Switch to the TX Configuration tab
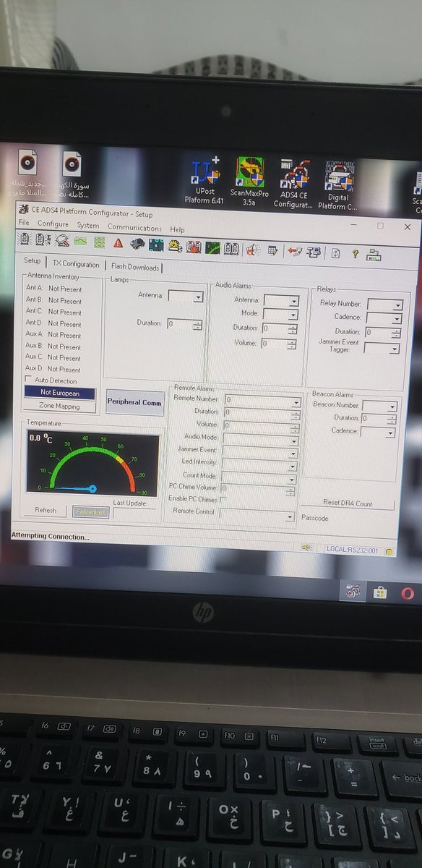 pos(76,264)
